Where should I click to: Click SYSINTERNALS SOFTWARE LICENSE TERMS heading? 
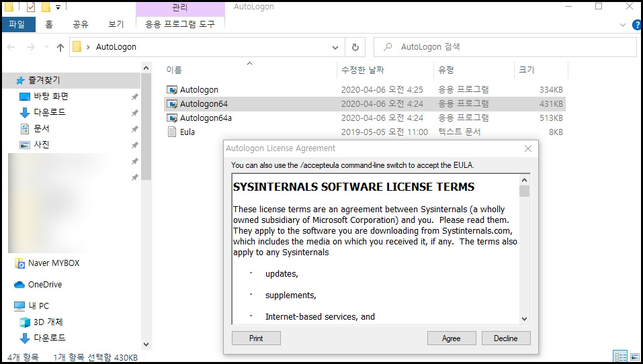click(x=353, y=187)
